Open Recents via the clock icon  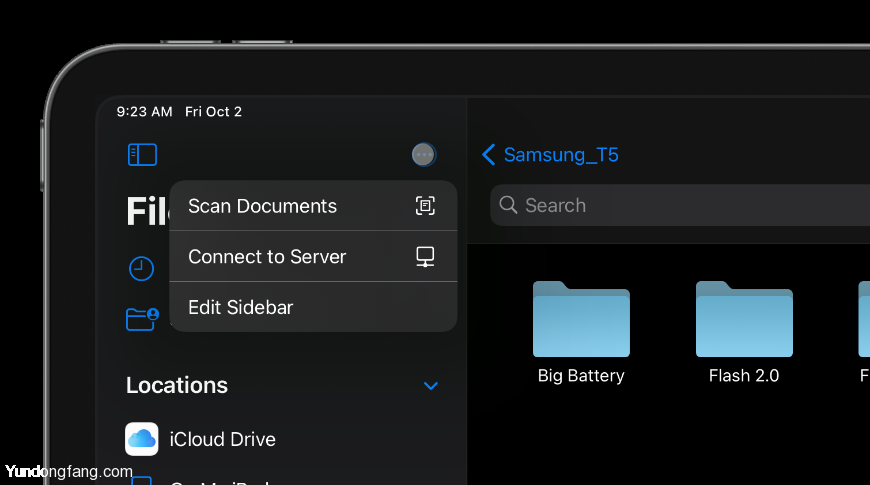(x=141, y=269)
